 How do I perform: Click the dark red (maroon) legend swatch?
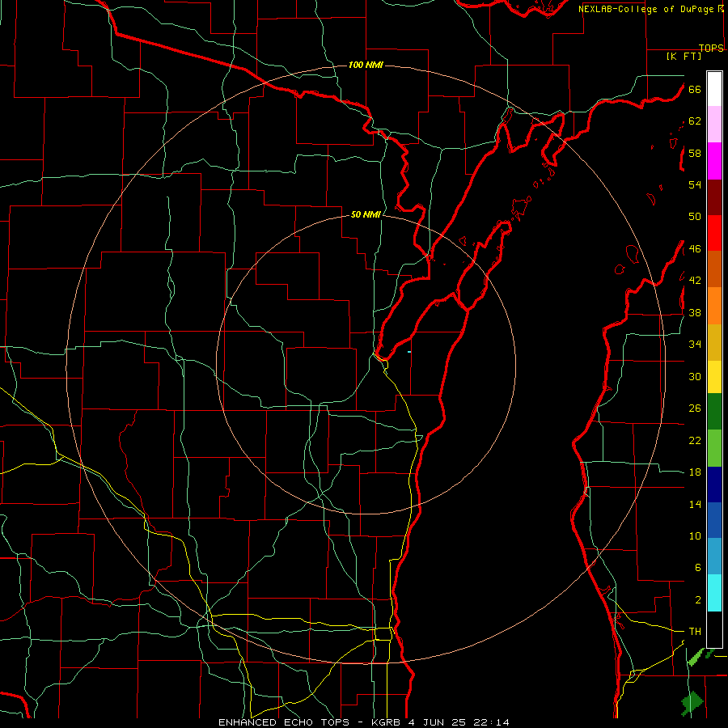pyautogui.click(x=714, y=198)
